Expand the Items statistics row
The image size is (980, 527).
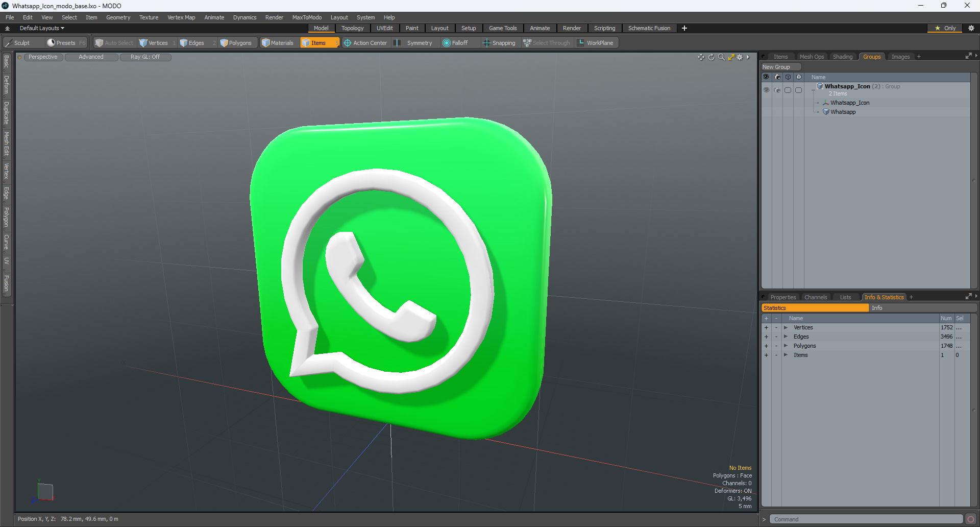[786, 355]
